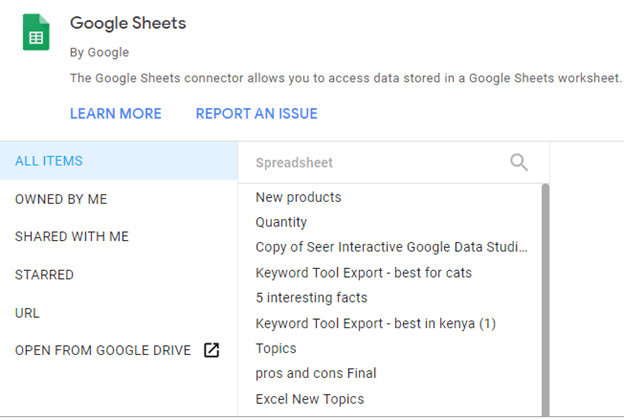Choose the URL option
624x420 pixels.
pos(27,313)
